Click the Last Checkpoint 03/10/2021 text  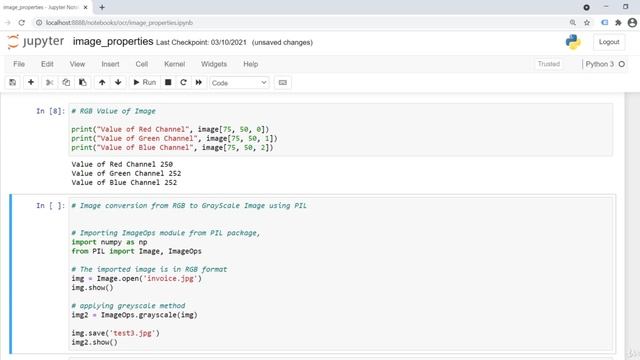coord(201,42)
